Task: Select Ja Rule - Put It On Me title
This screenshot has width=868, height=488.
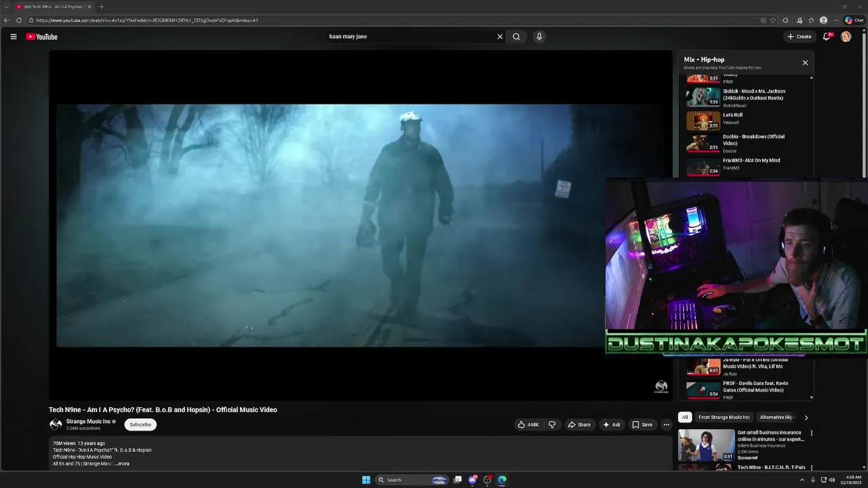Action: pyautogui.click(x=755, y=363)
